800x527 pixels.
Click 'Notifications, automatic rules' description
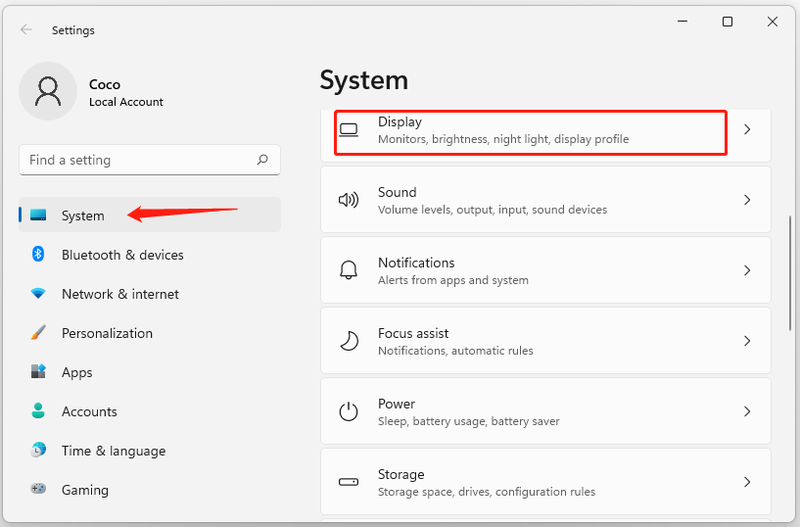pyautogui.click(x=455, y=350)
